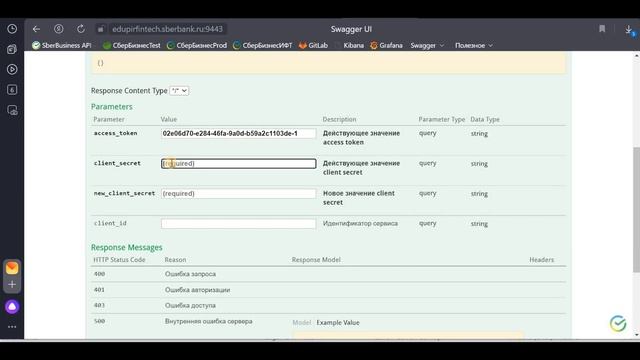
Task: Open the tabs panel icon in sidebar
Action: (x=12, y=49)
